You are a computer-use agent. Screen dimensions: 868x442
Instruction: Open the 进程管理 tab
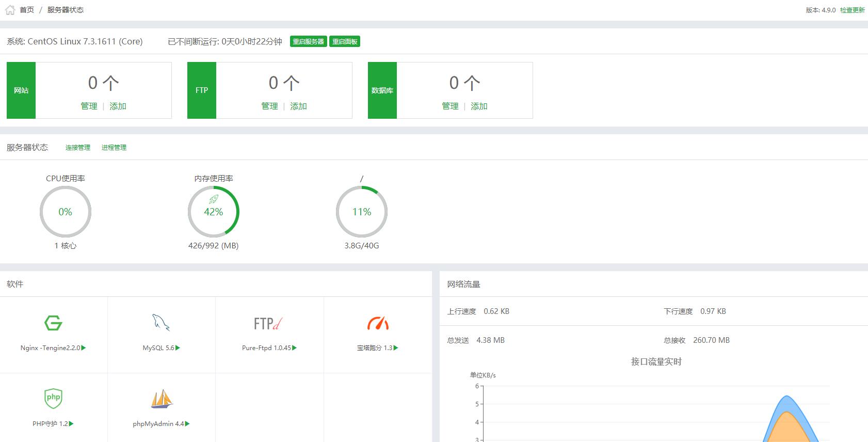coord(114,148)
